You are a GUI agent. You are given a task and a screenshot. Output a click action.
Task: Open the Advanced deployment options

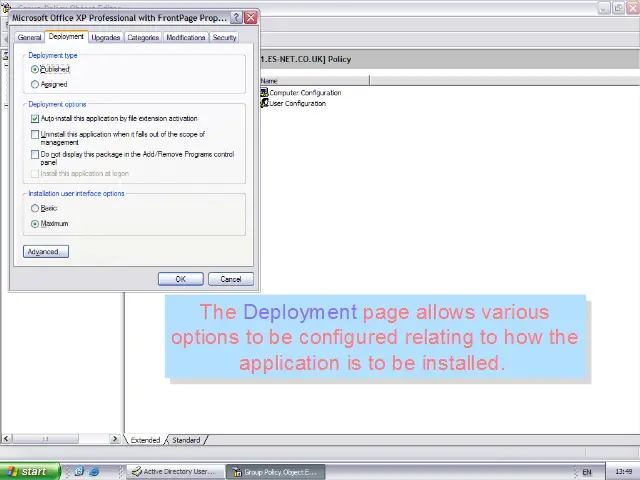46,251
